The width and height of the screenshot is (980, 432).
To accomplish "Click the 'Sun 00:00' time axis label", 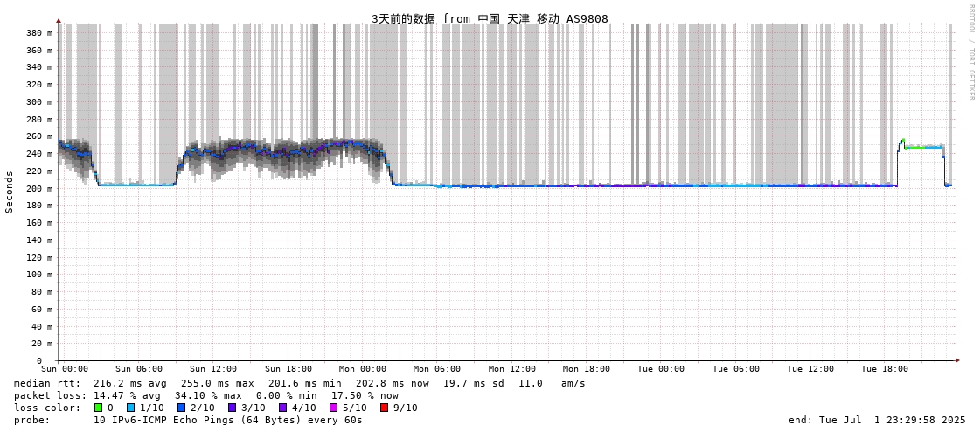I will tap(65, 369).
